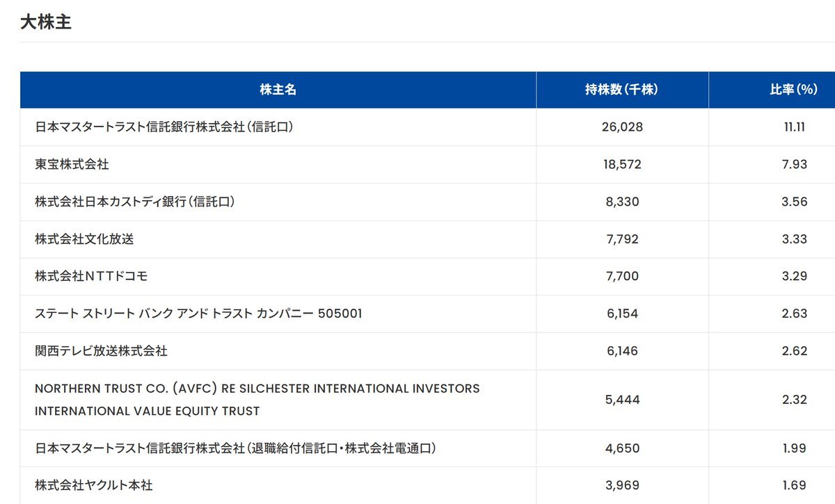Click the 東宝株式会社 shareholder name
Image resolution: width=835 pixels, height=504 pixels.
(72, 165)
